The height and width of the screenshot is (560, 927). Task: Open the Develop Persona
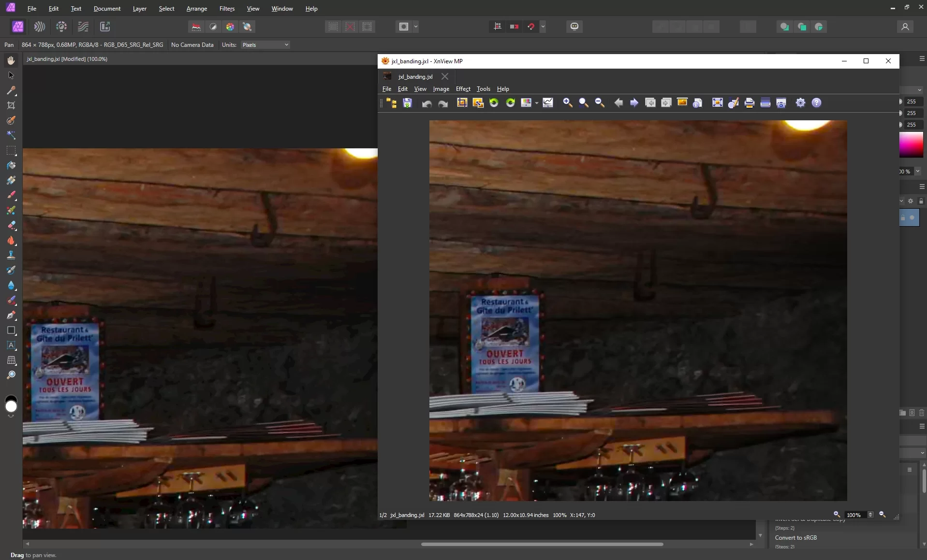coord(61,27)
